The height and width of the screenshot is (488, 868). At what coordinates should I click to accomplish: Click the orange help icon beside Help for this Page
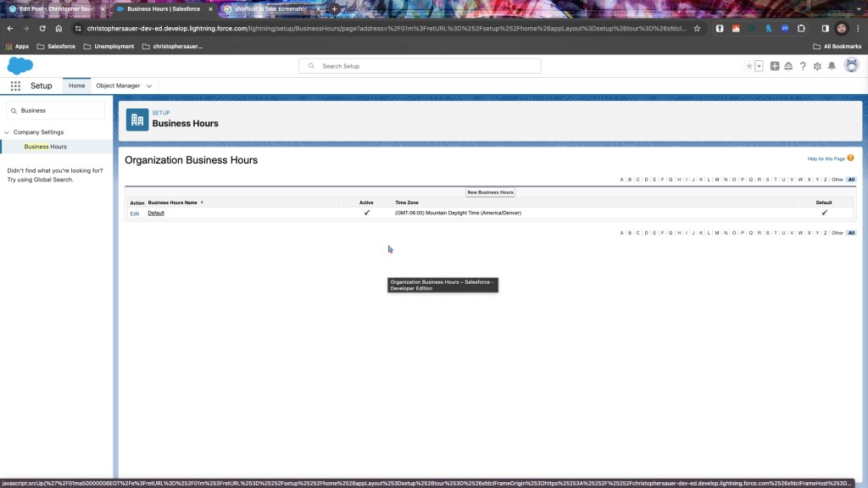tap(850, 158)
